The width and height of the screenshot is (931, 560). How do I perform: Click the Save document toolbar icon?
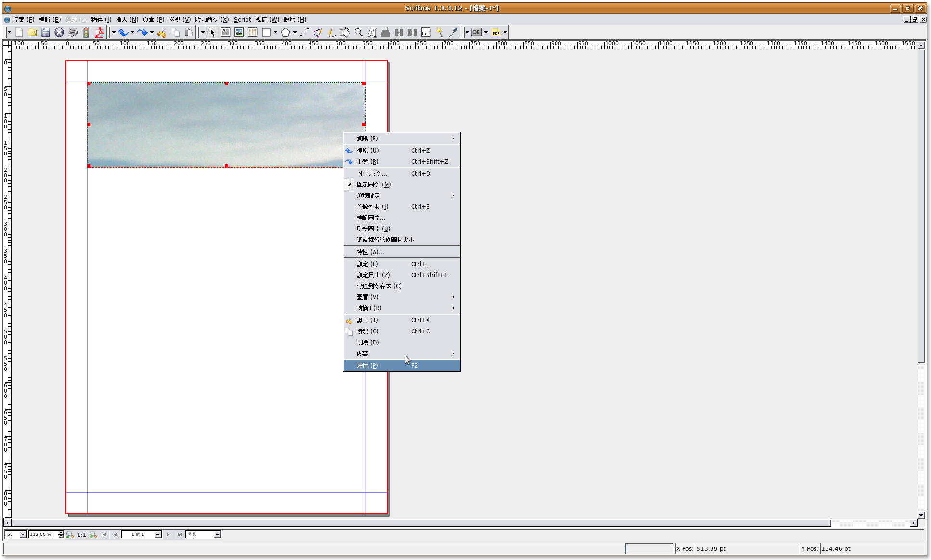click(x=46, y=32)
